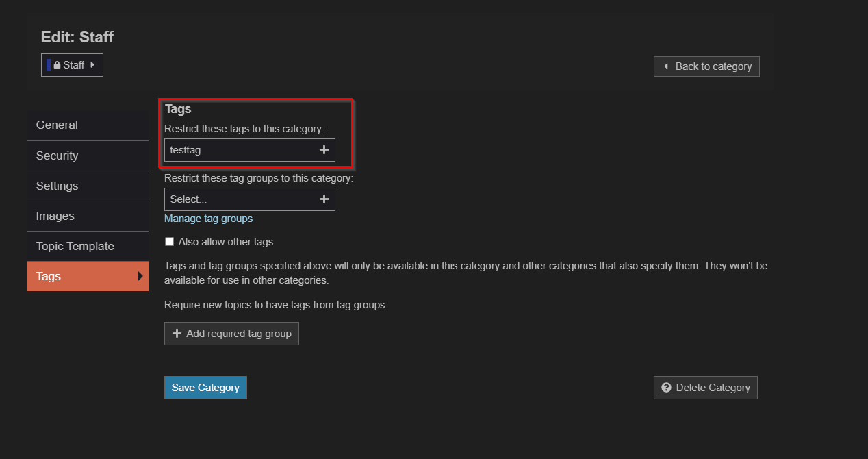Click 'Restrict these tags to this category:' label
868x459 pixels.
[x=244, y=129]
